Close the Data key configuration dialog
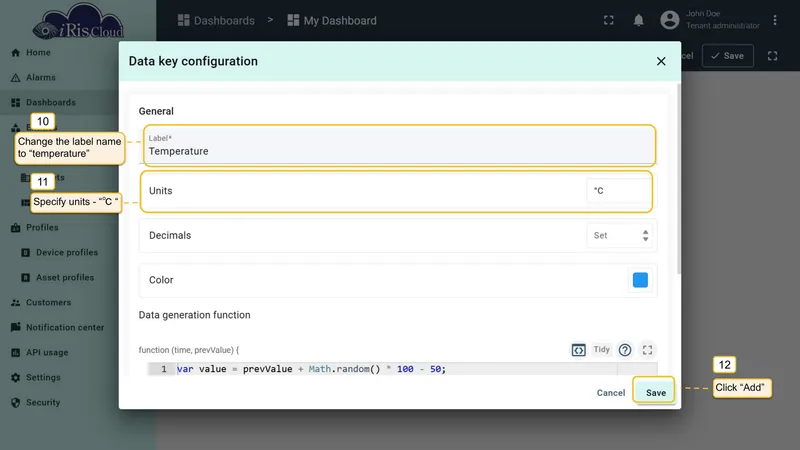The width and height of the screenshot is (800, 450). click(661, 61)
